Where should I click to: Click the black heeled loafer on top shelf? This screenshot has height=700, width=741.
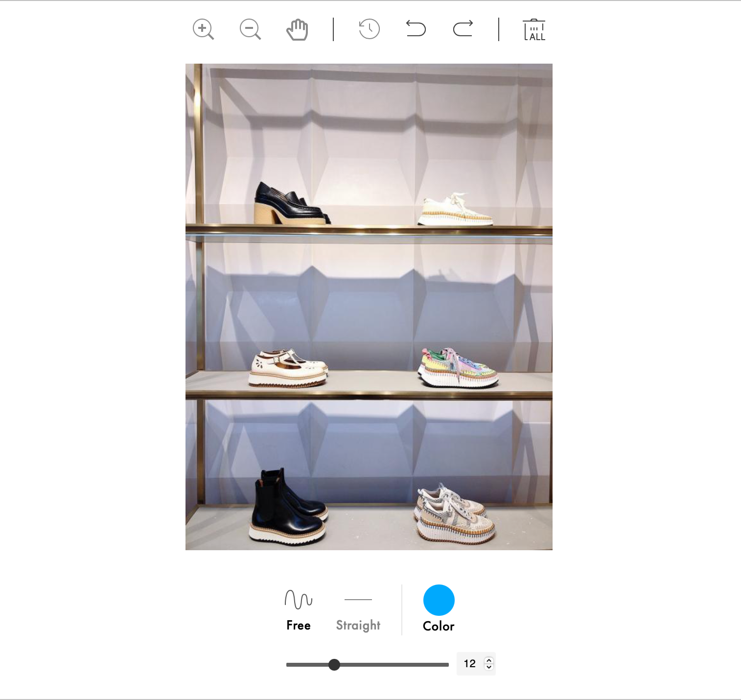coord(290,206)
